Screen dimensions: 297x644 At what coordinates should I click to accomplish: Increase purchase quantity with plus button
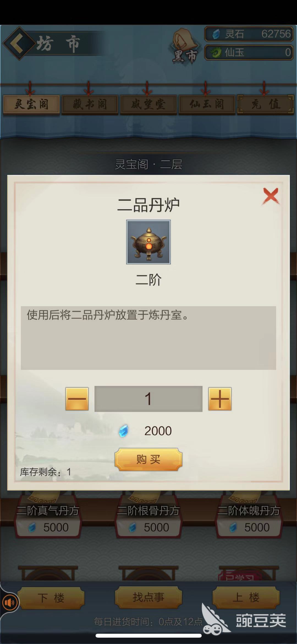(220, 399)
